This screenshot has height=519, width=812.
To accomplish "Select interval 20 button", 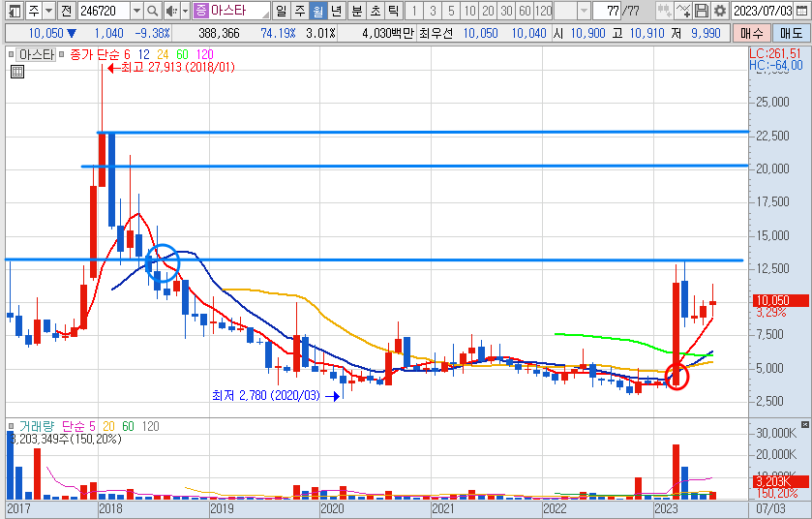I will (x=489, y=11).
